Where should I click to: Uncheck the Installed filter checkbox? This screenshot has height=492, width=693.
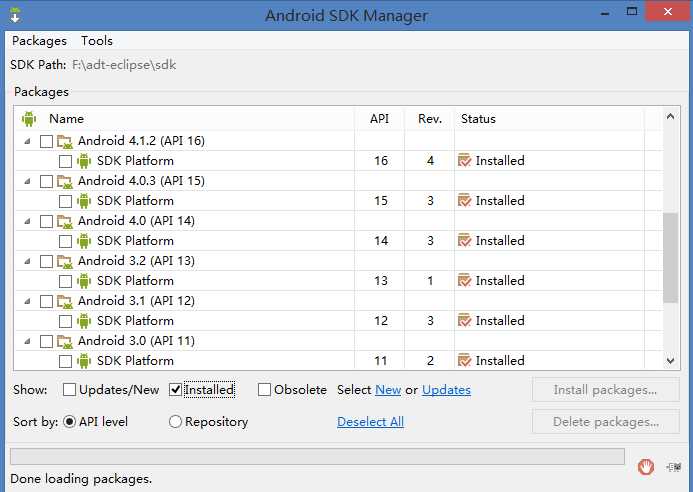[175, 389]
